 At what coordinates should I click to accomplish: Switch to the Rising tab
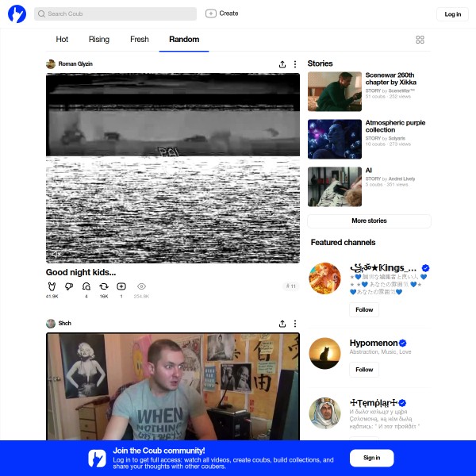[99, 40]
